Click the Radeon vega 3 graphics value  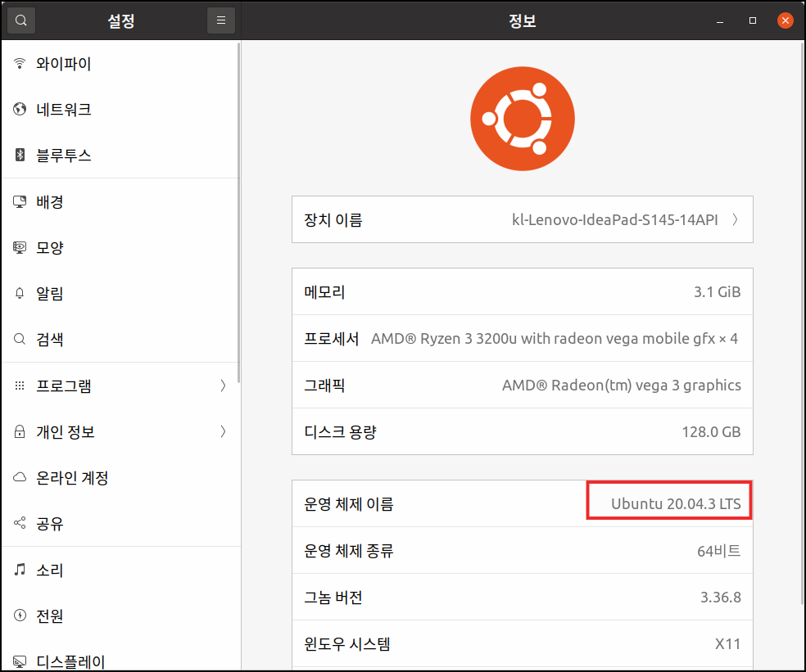[622, 386]
